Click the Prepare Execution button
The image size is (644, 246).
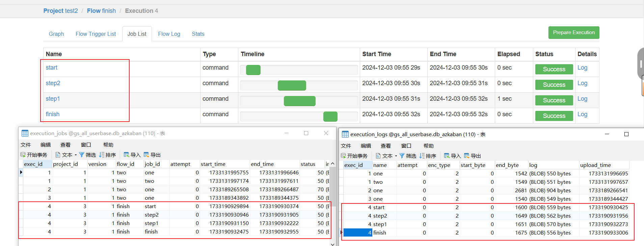pos(574,32)
